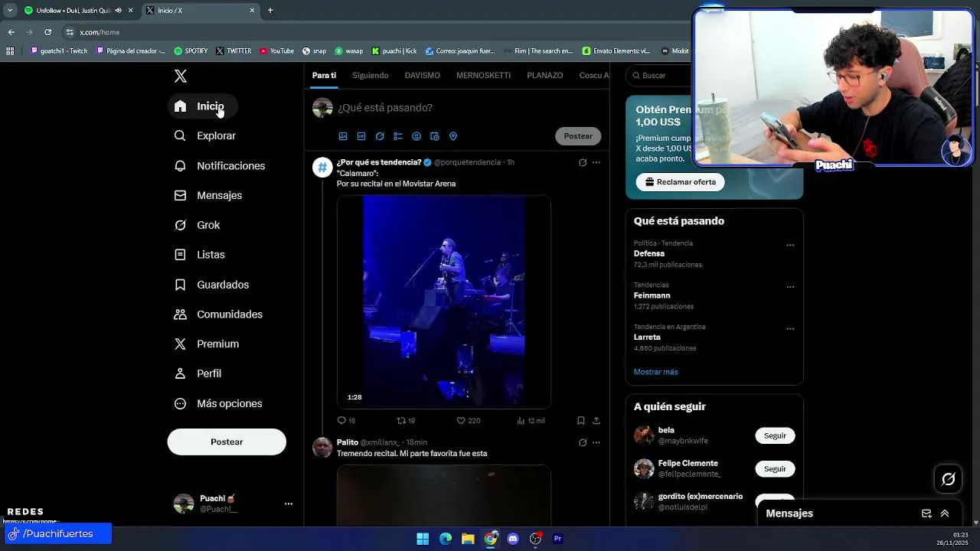Image resolution: width=980 pixels, height=551 pixels.
Task: Compose new message in Mensajes drawer
Action: pyautogui.click(x=926, y=514)
